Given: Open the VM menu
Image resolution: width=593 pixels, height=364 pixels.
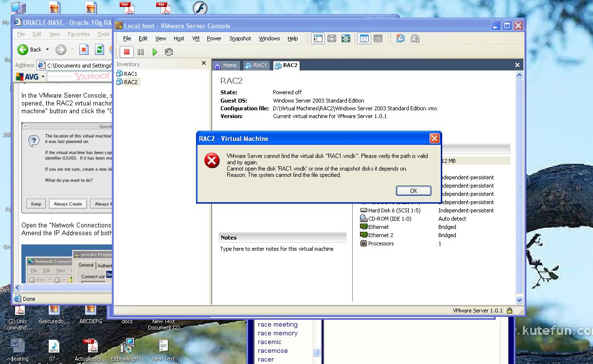Looking at the screenshot, I should (x=196, y=38).
